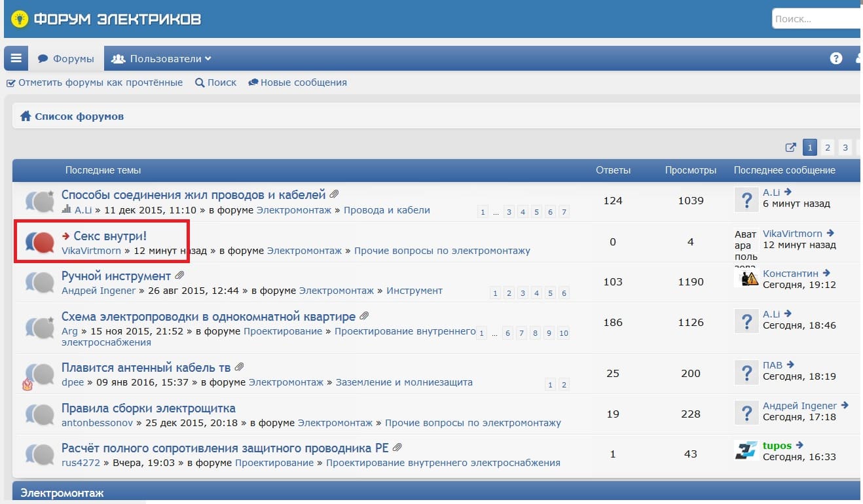Go to forum list home icon

pos(26,117)
